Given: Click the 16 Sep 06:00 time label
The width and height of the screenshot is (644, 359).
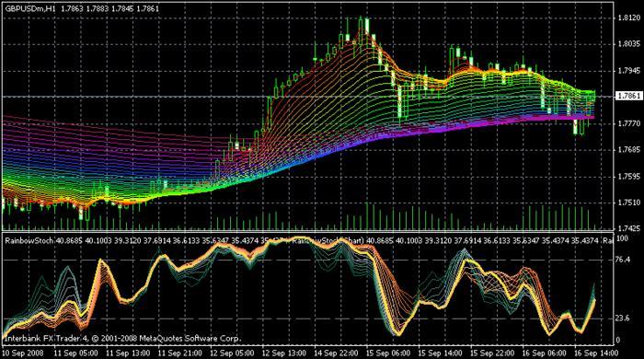Looking at the screenshot, I should pyautogui.click(x=544, y=353).
